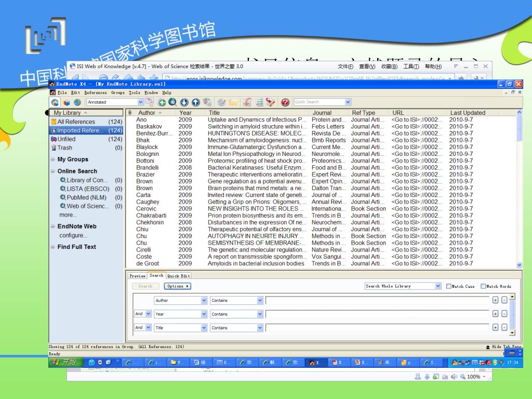Switch to Local Library Mode icon

[55, 102]
